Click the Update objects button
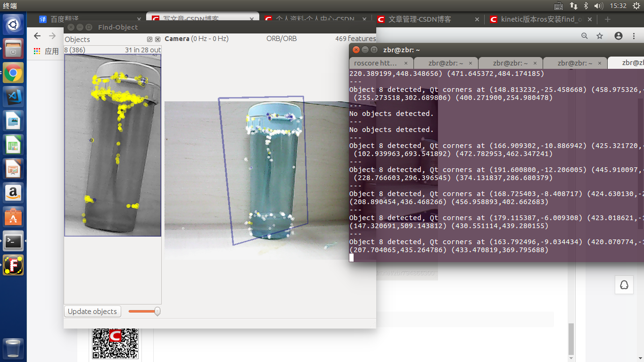The width and height of the screenshot is (644, 362). point(92,311)
